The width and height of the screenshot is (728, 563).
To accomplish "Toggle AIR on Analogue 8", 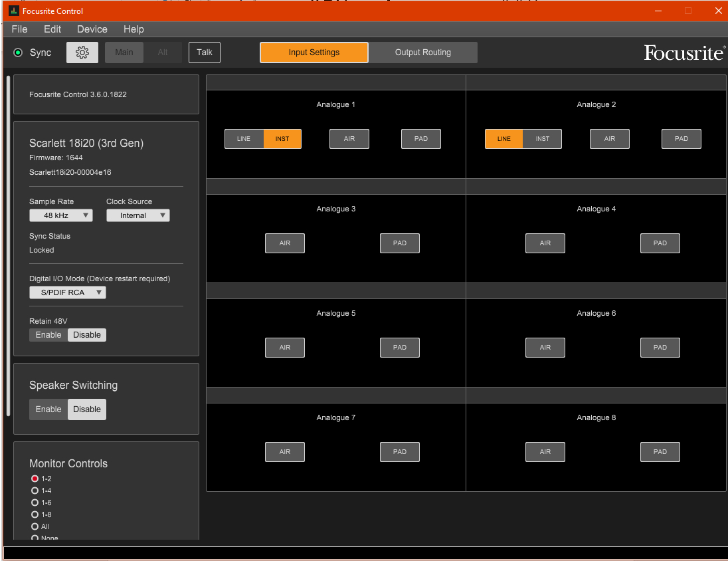I will (545, 452).
